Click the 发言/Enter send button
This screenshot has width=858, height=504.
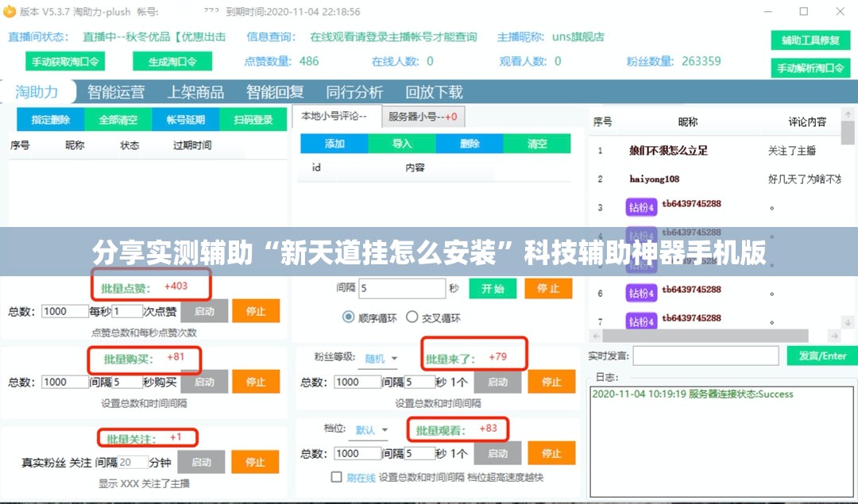[x=822, y=356]
